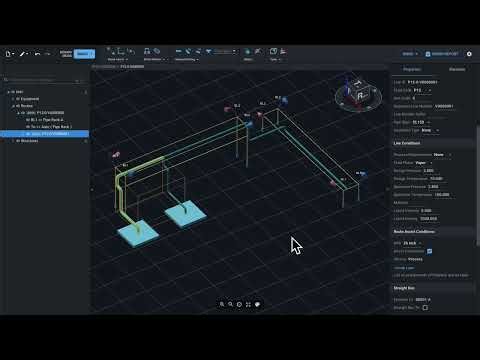Image resolution: width=480 pixels, height=360 pixels.
Task: Switch to the second tab next to Properties
Action: [457, 69]
